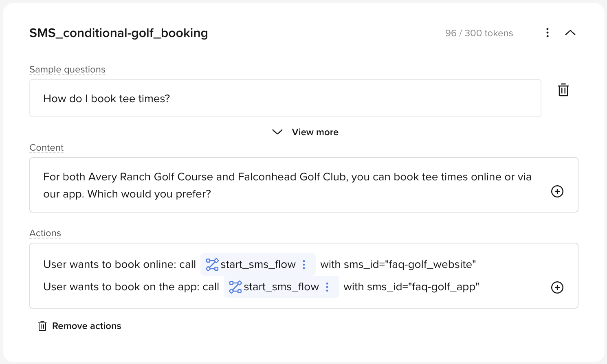The height and width of the screenshot is (364, 607).
Task: Click the 'How do I book tee times?' field
Action: pyautogui.click(x=285, y=98)
